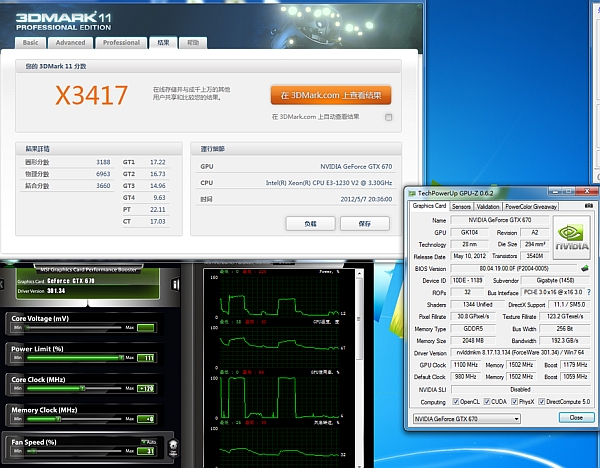Click the Subvendor field Gigabyte (1458)
Image resolution: width=600 pixels, height=468 pixels.
555,280
